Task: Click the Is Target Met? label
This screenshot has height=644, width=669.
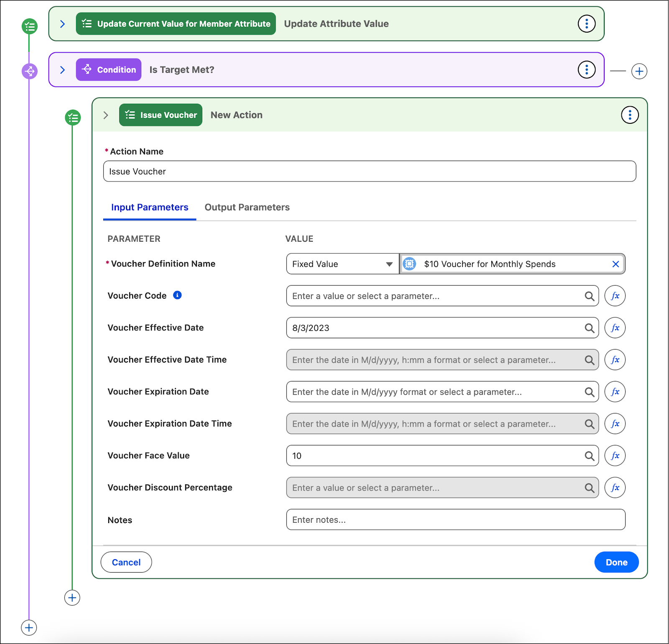Action: (x=182, y=70)
